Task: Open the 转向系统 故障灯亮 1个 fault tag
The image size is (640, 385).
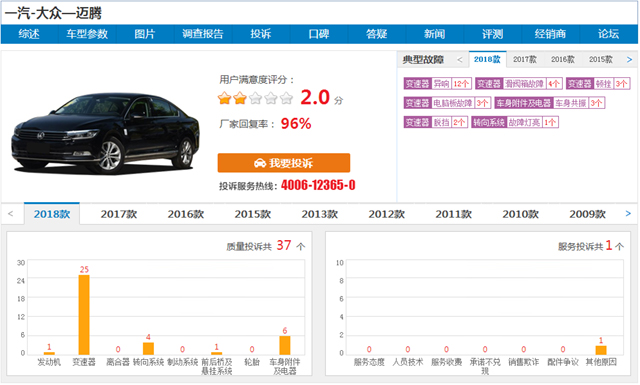Action: (515, 122)
